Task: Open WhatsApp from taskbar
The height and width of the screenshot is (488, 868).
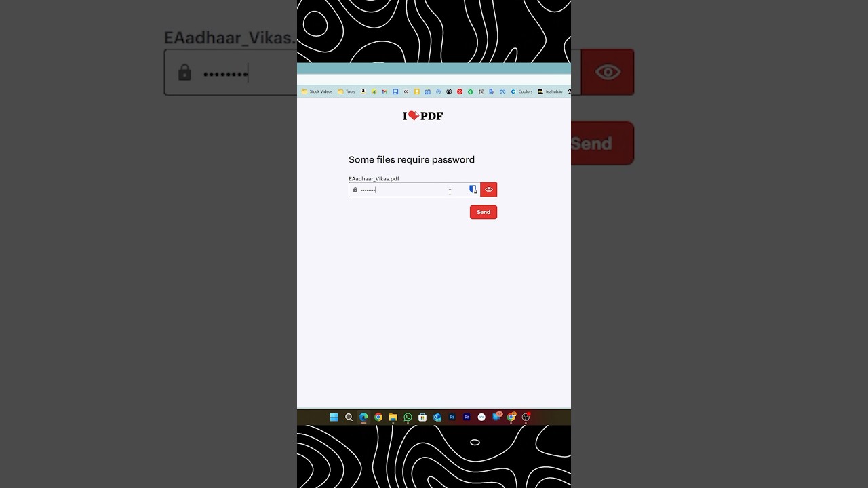Action: tap(408, 418)
